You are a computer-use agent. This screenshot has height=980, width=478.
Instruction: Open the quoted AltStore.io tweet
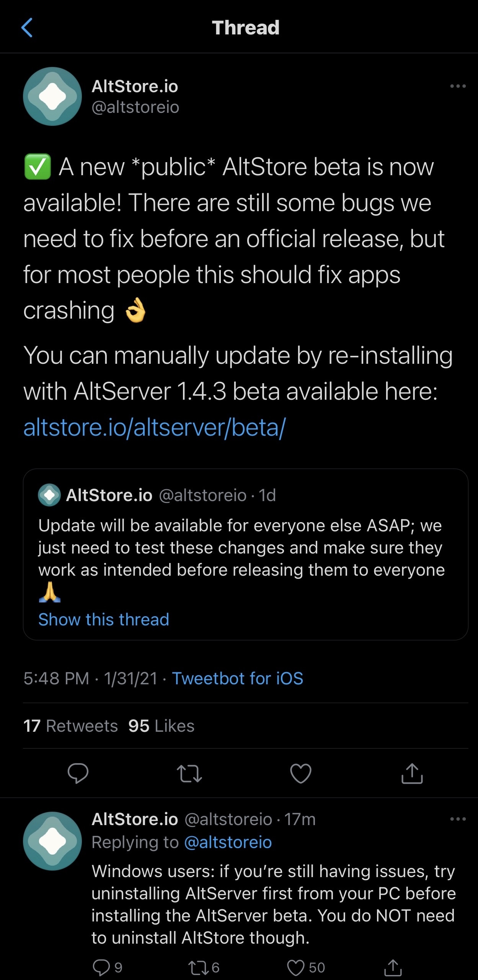coord(245,547)
